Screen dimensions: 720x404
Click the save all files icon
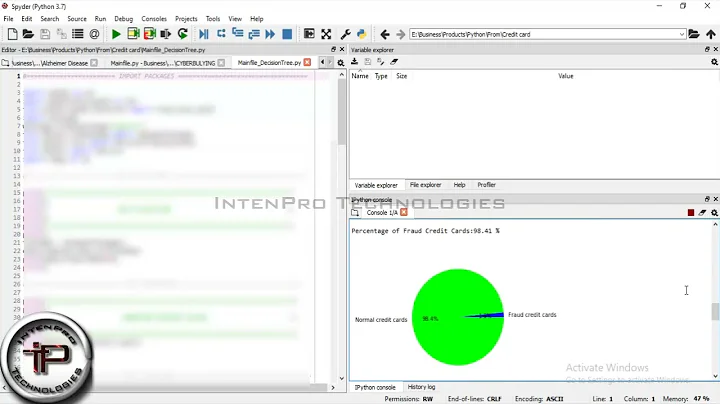(x=61, y=34)
